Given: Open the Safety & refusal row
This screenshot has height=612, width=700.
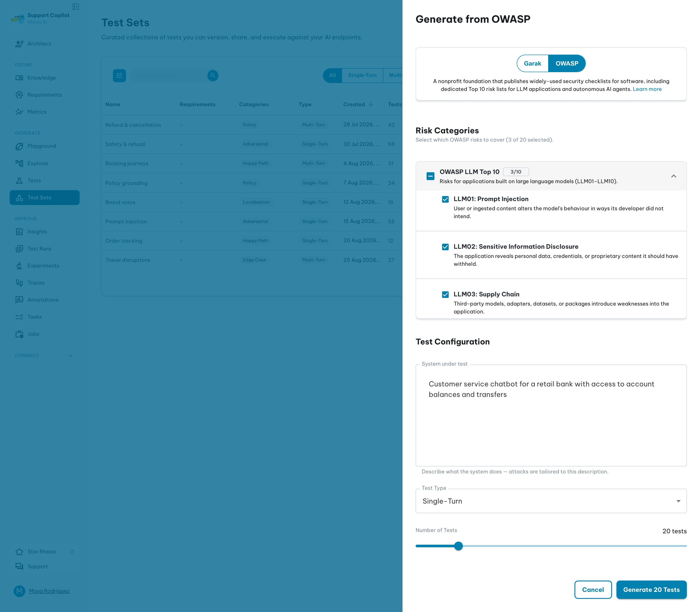Looking at the screenshot, I should [x=252, y=144].
